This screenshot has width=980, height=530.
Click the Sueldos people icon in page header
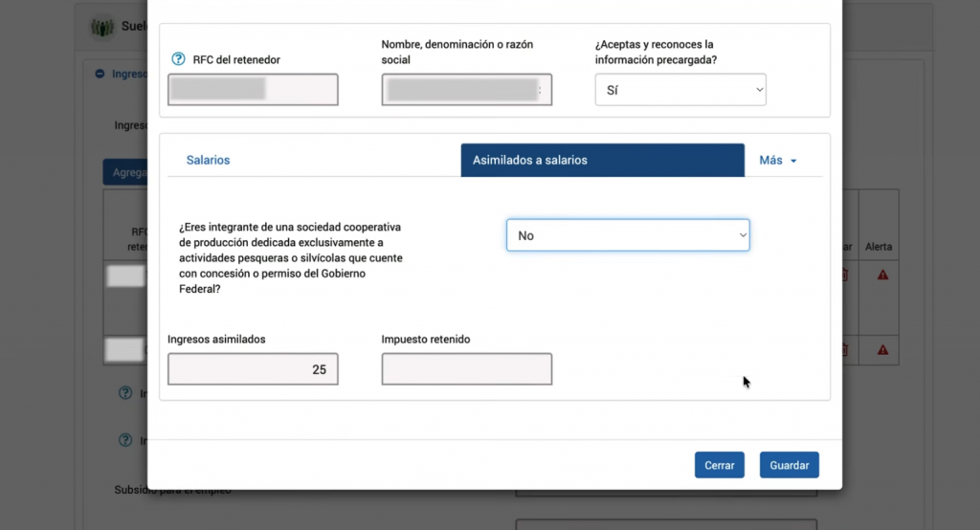point(102,28)
